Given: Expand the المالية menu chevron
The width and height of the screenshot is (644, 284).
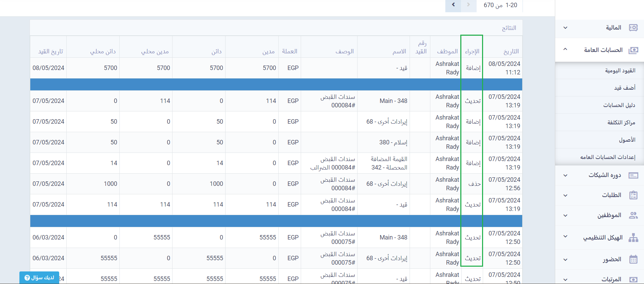Looking at the screenshot, I should [x=565, y=28].
